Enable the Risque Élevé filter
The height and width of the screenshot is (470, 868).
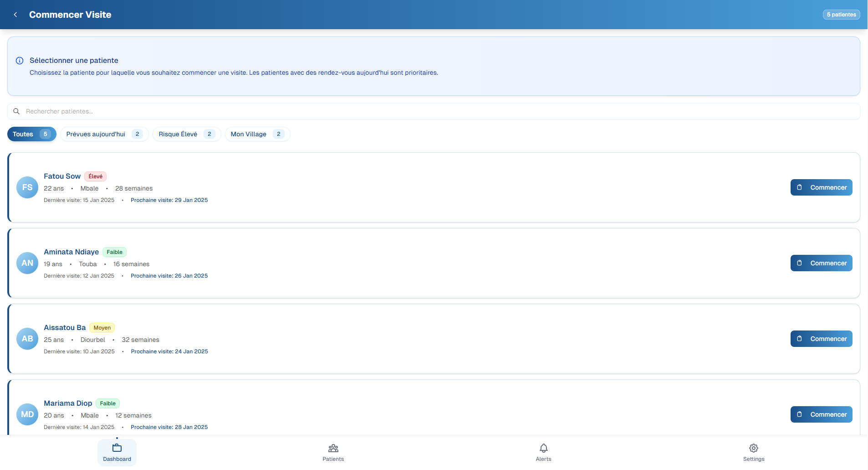186,134
